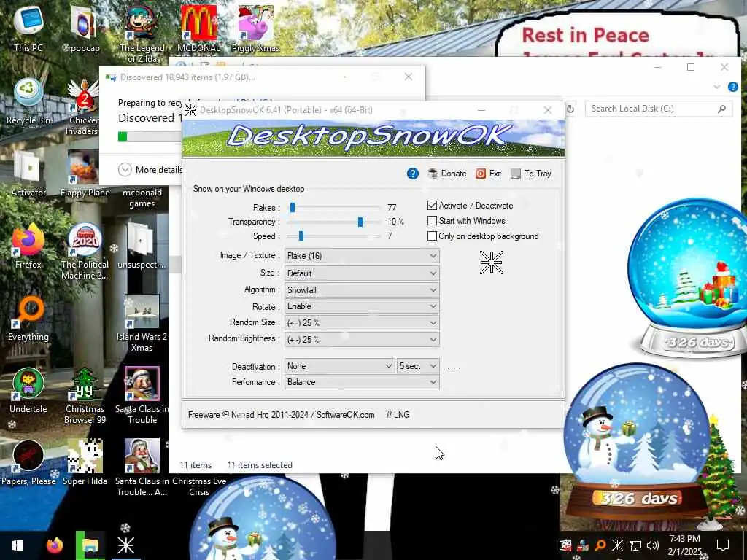Click the Explorer refresh button beside search field
The height and width of the screenshot is (560, 747).
pyautogui.click(x=570, y=109)
